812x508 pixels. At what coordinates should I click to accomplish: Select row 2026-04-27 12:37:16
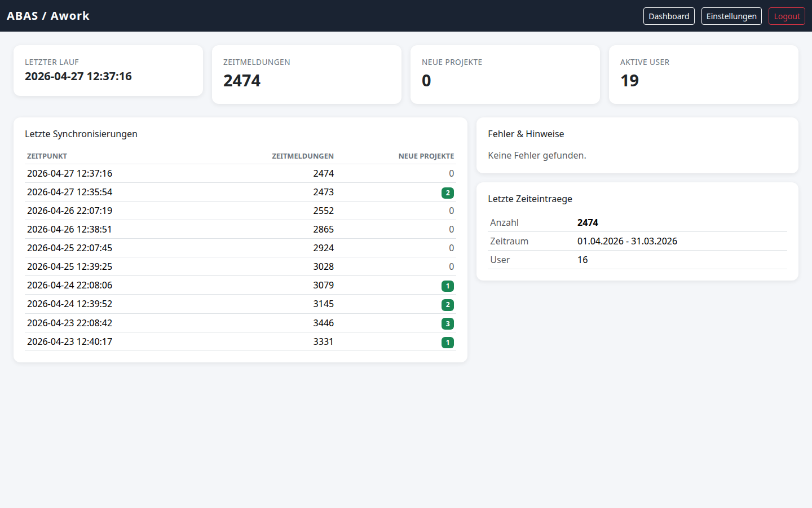(240, 173)
